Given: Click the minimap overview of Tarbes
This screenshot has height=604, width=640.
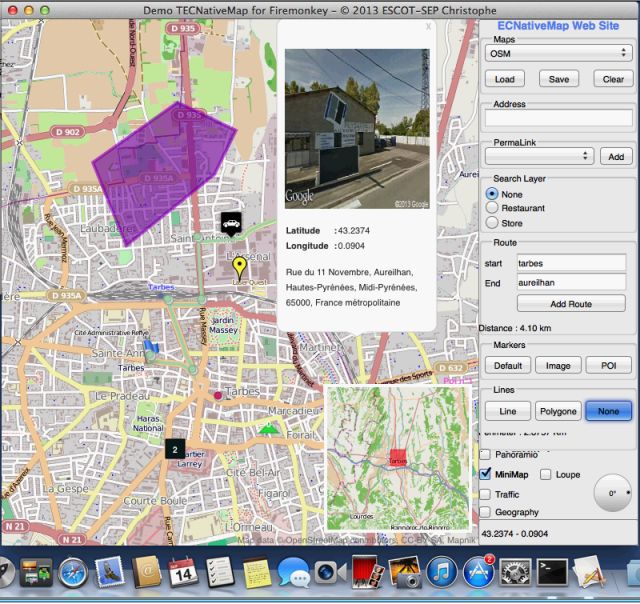Looking at the screenshot, I should (x=398, y=458).
